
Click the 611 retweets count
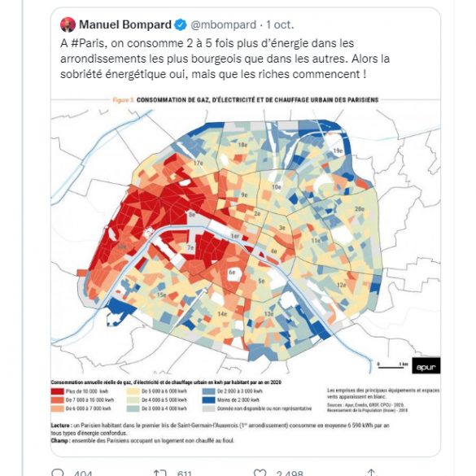click(185, 473)
